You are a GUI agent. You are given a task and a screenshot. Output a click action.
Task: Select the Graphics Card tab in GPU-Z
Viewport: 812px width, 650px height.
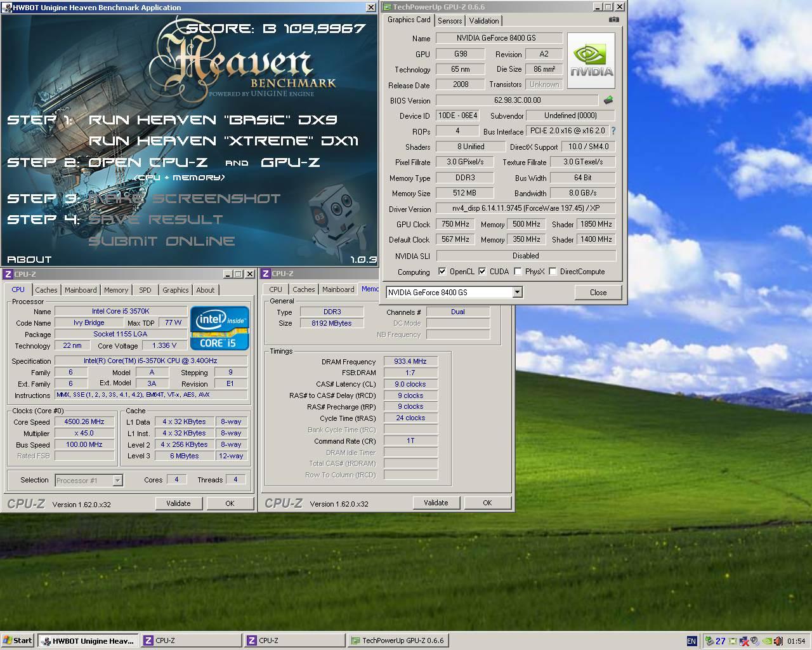pos(409,20)
